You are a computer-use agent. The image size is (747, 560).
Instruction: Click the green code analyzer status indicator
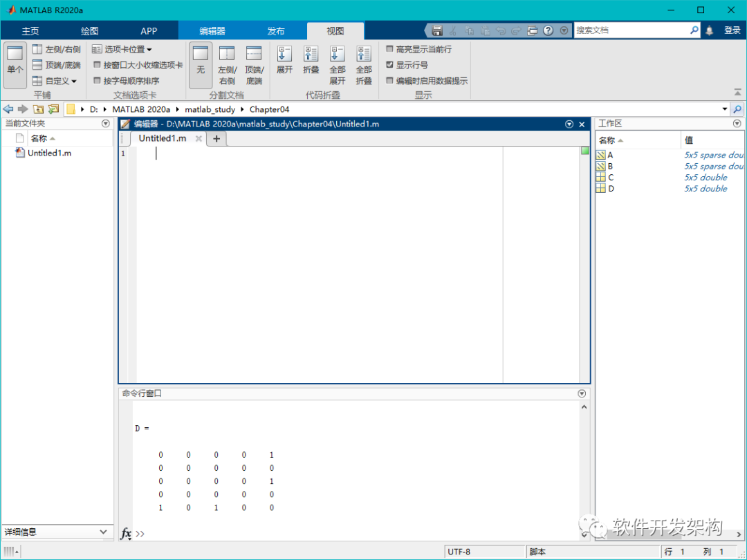click(585, 151)
